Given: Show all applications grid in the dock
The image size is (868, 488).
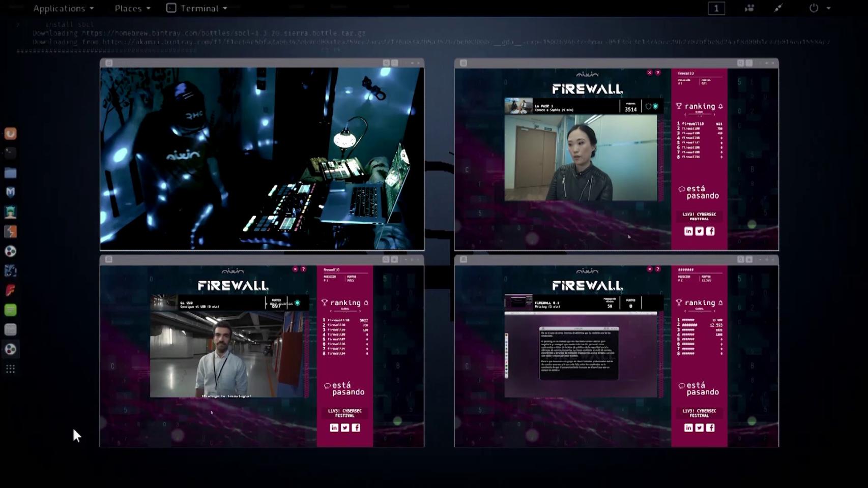Looking at the screenshot, I should tap(10, 369).
